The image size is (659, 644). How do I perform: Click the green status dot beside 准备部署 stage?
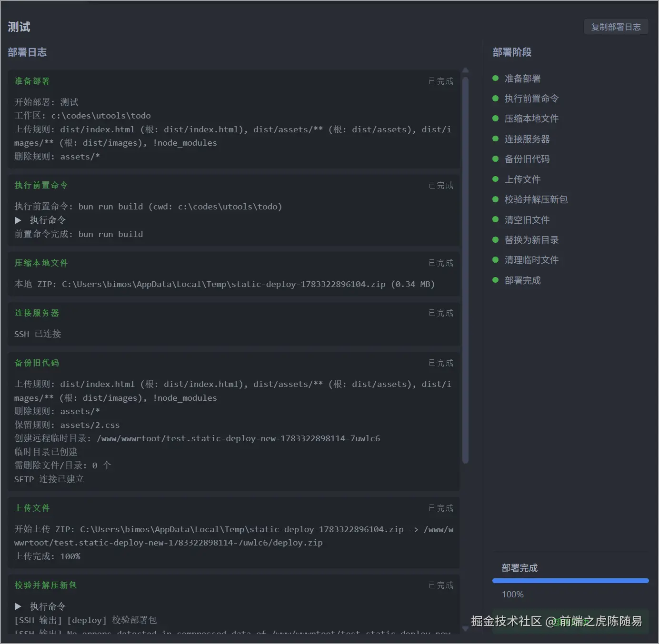[x=495, y=78]
